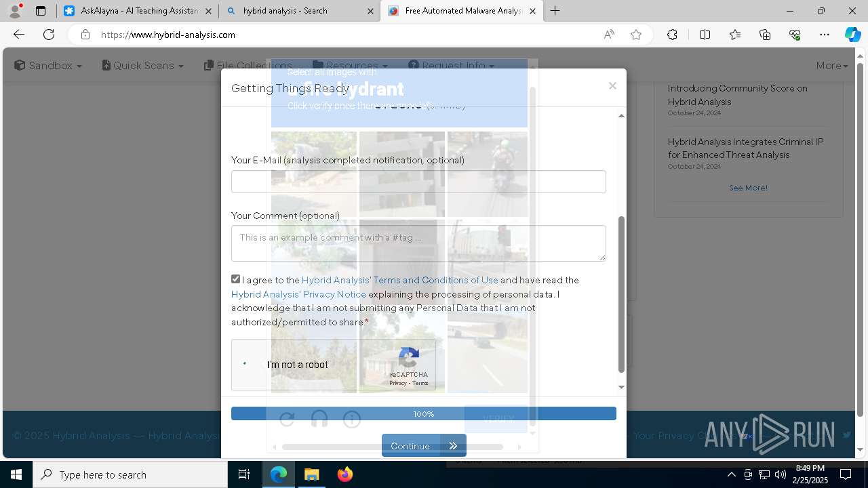
Task: Open Task View in taskbar
Action: click(x=244, y=474)
